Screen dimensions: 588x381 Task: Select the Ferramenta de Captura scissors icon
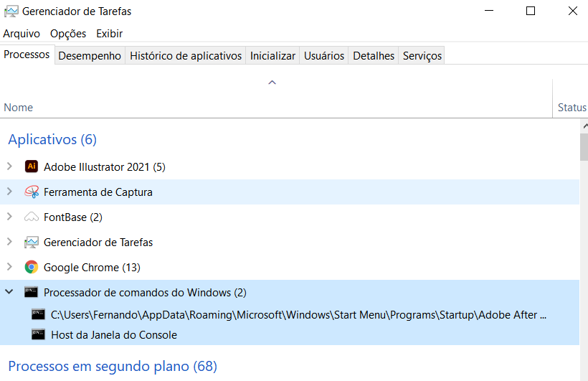[31, 192]
